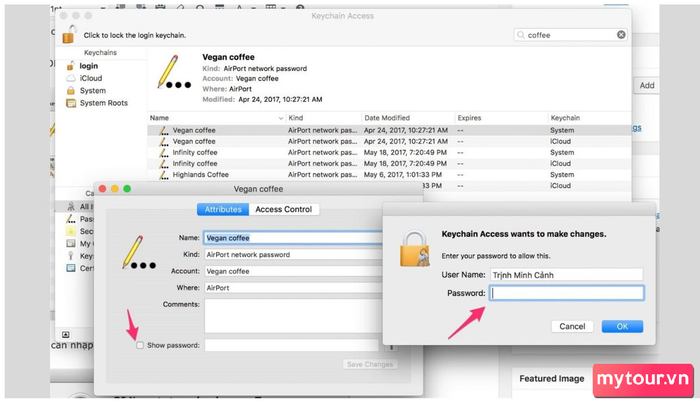
Task: Click the Account field in Vegan coffee window
Action: pos(293,271)
